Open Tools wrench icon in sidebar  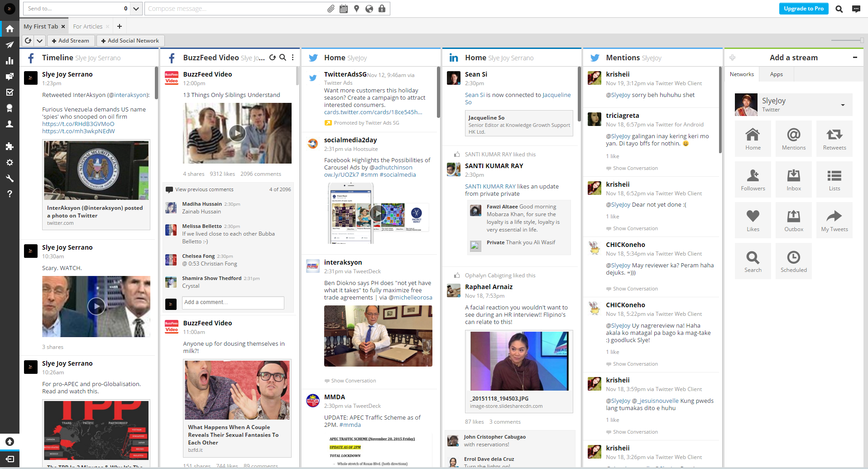(10, 178)
